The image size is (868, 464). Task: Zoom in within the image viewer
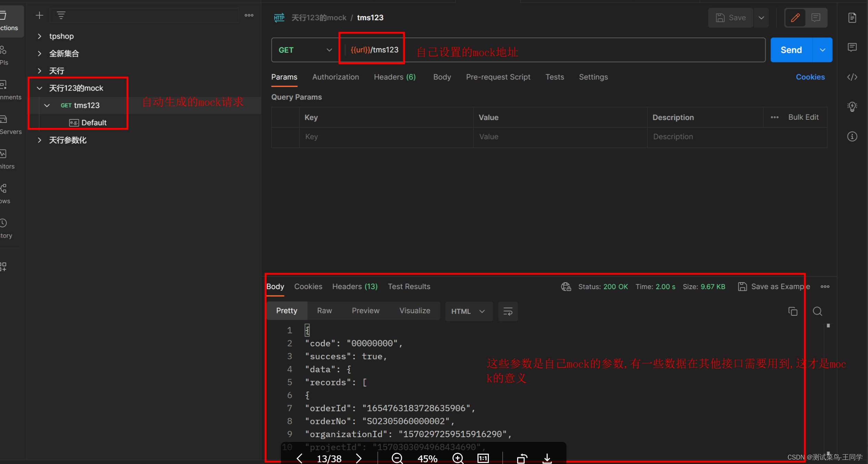click(458, 458)
